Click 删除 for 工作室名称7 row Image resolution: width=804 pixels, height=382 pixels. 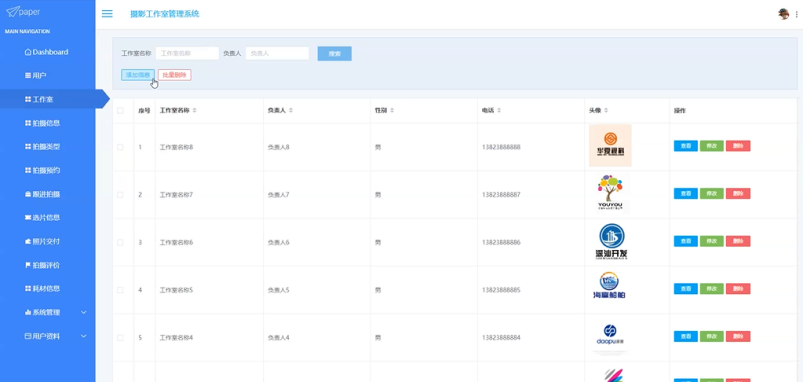coord(738,194)
